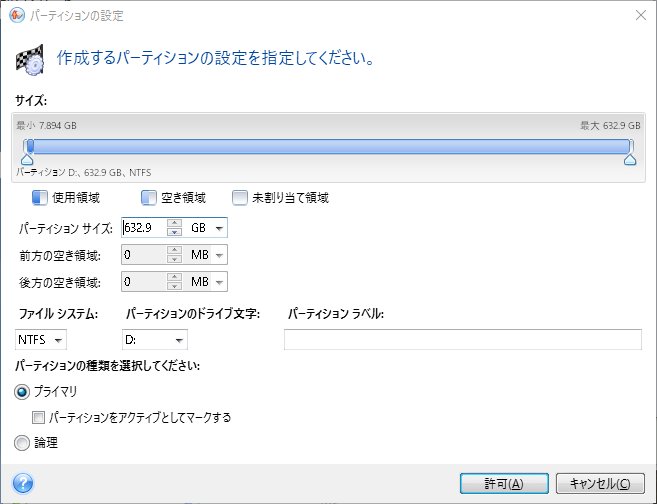Click the 作成するパーティションの設定を指定してください heading
This screenshot has height=504, width=657.
pos(215,58)
